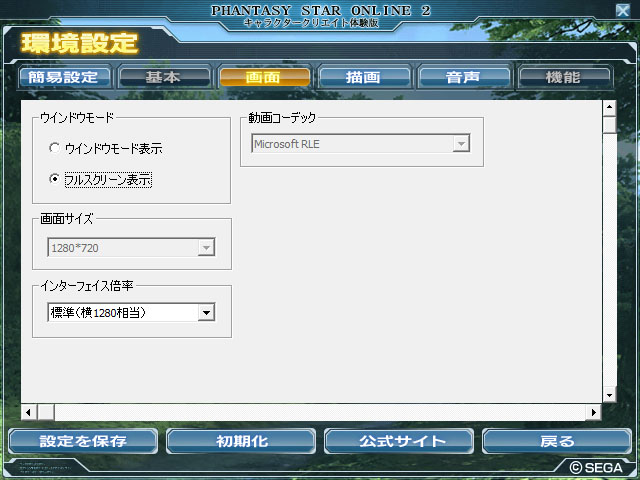
Task: Click the 設定を保存 button
Action: pos(83,441)
